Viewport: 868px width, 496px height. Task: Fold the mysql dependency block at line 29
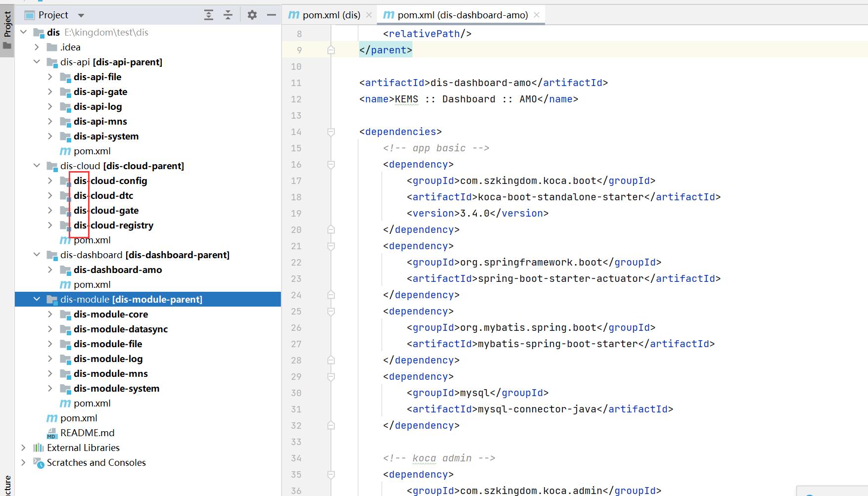click(331, 376)
